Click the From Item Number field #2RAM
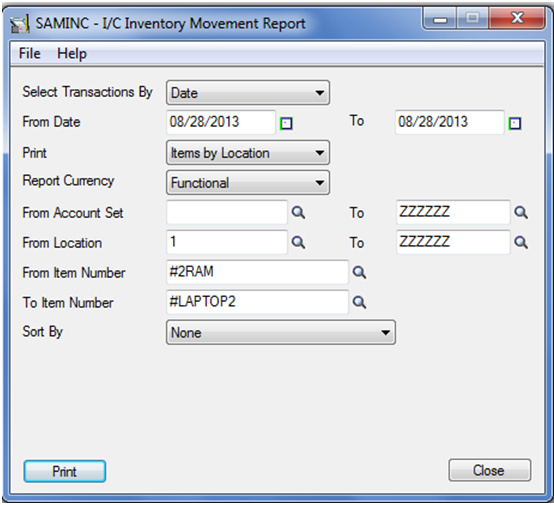Viewport: 554px width, 505px height. click(x=258, y=272)
